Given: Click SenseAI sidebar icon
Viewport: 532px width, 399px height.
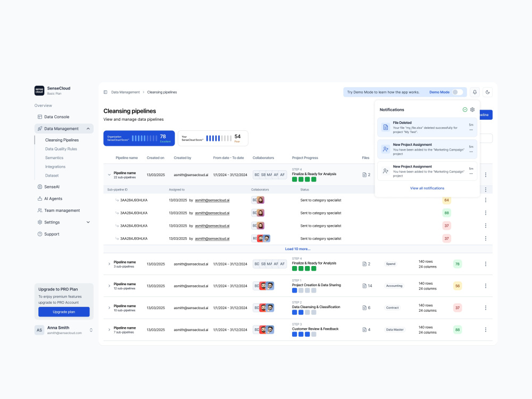Looking at the screenshot, I should [x=40, y=187].
